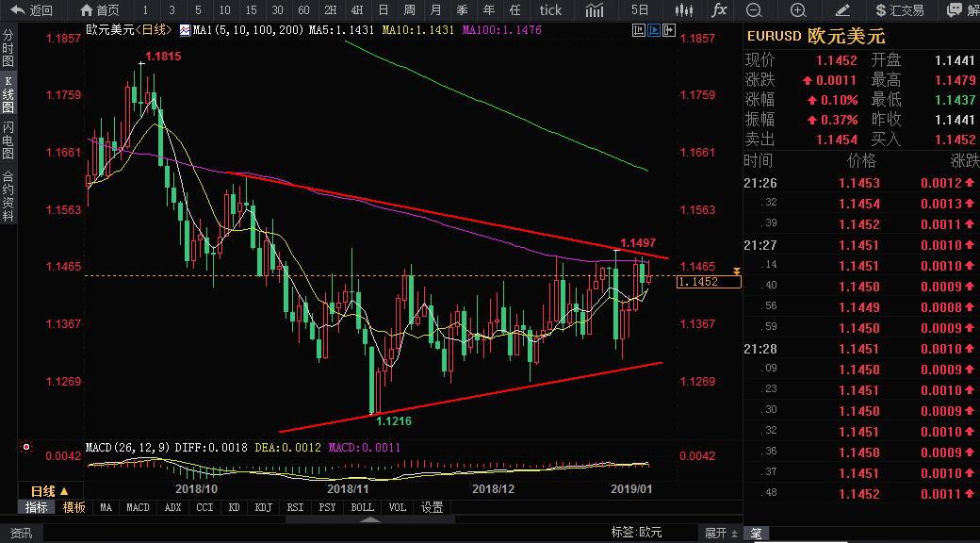Select 10 minute period
The image size is (980, 543).
point(225,10)
